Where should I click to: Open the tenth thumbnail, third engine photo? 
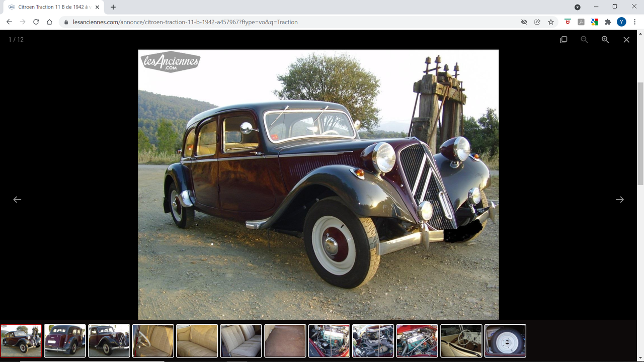(x=417, y=341)
